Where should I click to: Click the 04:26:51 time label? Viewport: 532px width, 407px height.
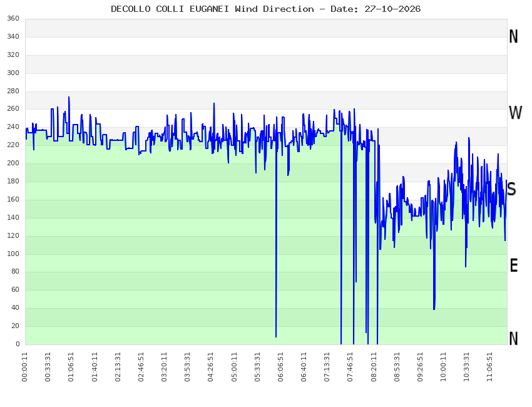(x=211, y=367)
